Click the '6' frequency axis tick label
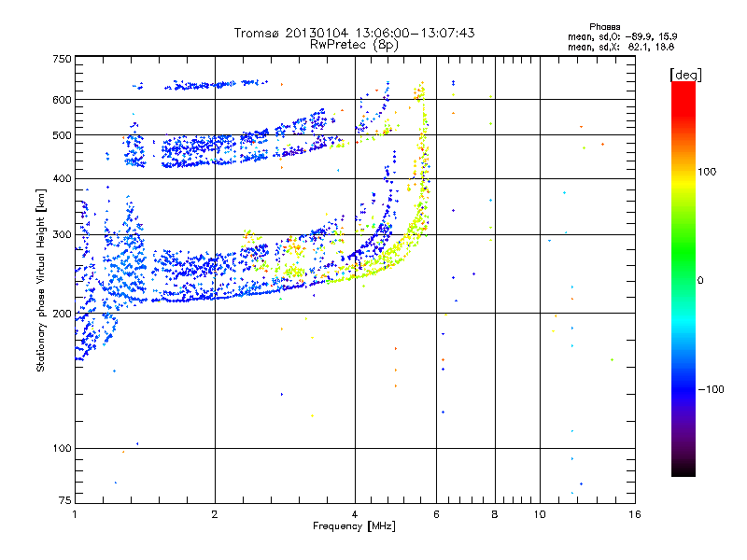 pyautogui.click(x=436, y=514)
